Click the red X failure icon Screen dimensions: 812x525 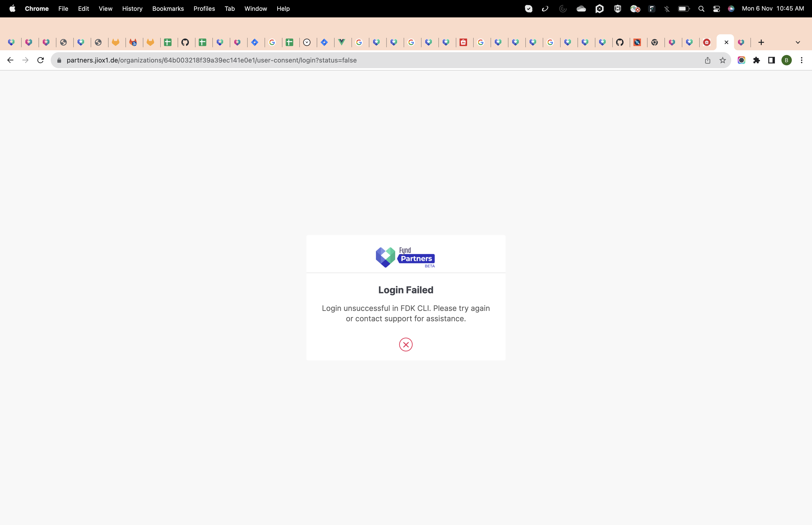(406, 345)
